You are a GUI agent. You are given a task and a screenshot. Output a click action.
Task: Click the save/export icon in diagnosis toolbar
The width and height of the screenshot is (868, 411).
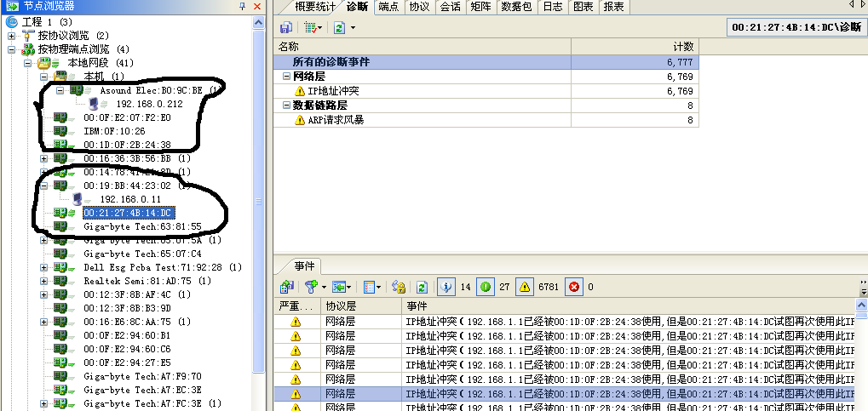(x=286, y=28)
